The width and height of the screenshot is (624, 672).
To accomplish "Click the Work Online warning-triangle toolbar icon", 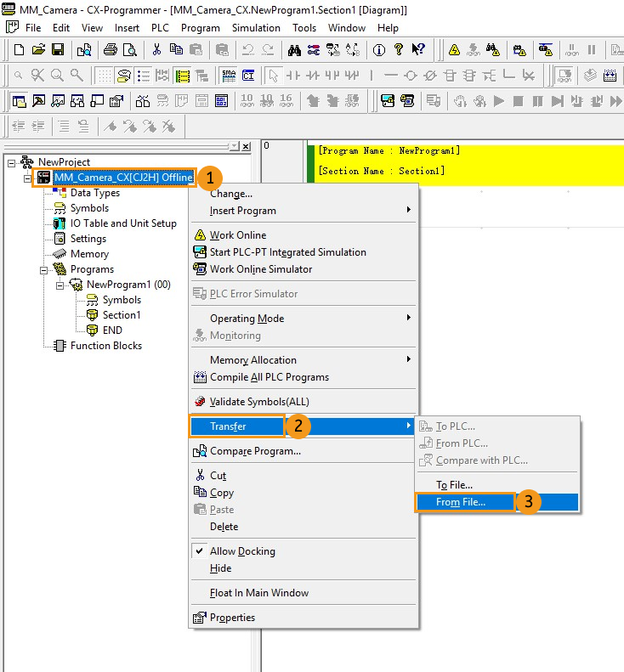I will (x=455, y=50).
